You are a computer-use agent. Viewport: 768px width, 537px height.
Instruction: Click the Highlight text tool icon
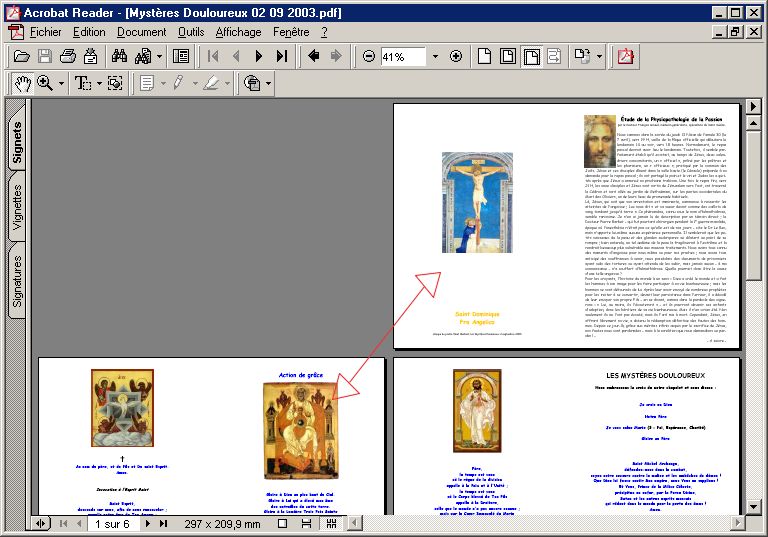point(211,83)
